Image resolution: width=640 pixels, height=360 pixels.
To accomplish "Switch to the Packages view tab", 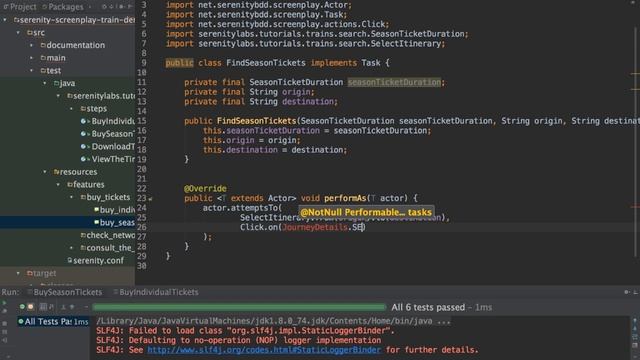I will pos(62,7).
